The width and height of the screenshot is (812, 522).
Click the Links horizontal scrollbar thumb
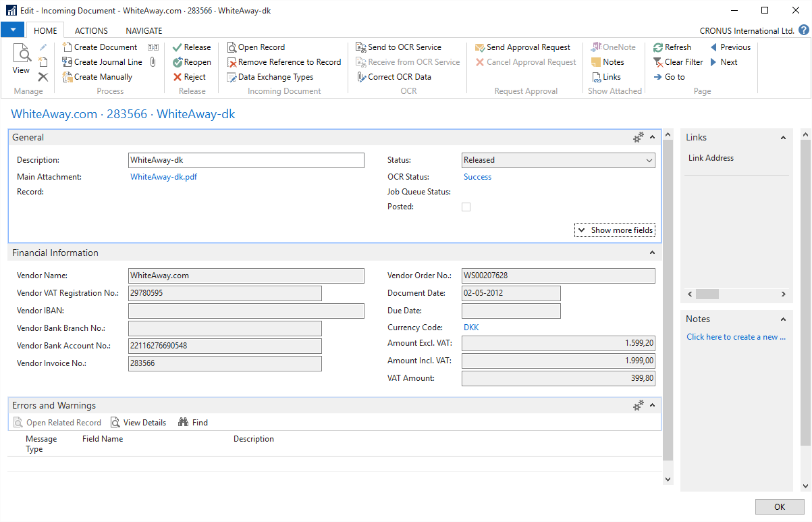(707, 294)
